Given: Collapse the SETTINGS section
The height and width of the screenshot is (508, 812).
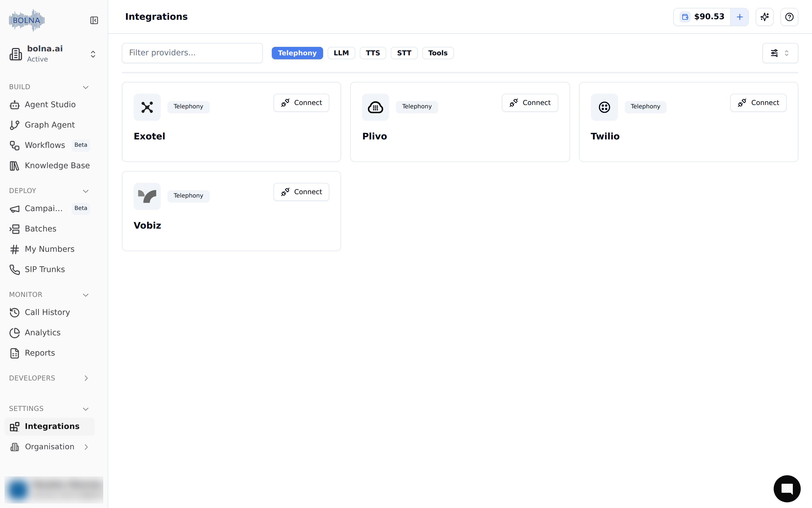Looking at the screenshot, I should (x=85, y=409).
